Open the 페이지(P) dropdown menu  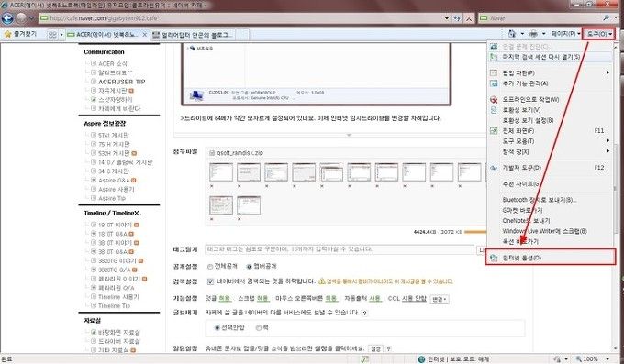[565, 34]
